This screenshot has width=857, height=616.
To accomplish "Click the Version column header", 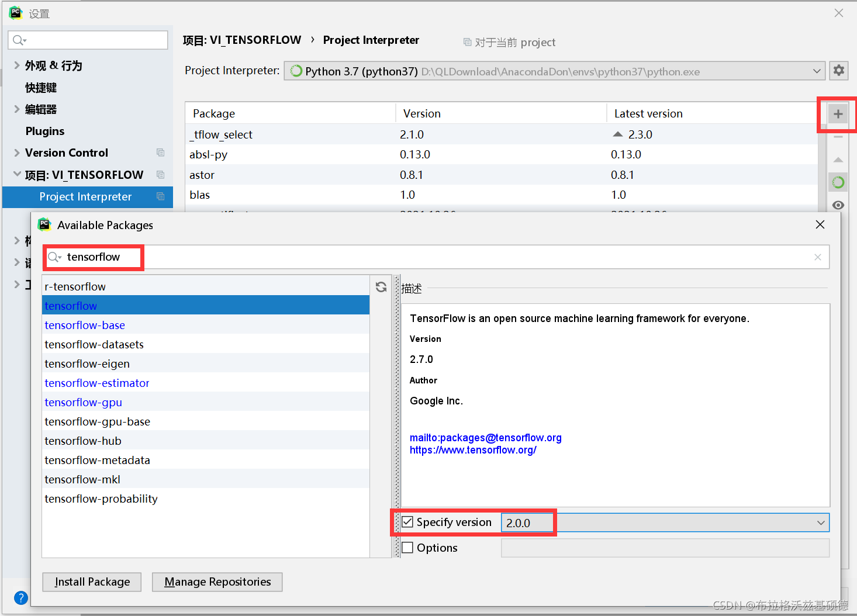I will (x=501, y=113).
